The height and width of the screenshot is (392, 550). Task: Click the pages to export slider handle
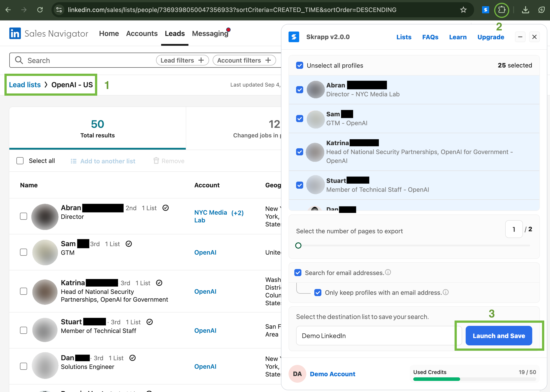(x=298, y=245)
